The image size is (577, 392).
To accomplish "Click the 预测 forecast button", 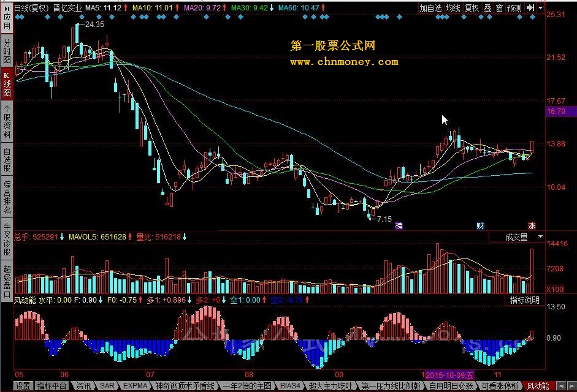I will point(514,8).
